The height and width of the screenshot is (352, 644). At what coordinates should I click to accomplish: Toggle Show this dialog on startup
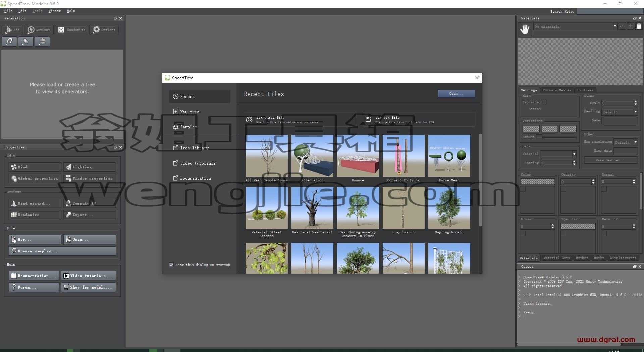click(x=171, y=265)
